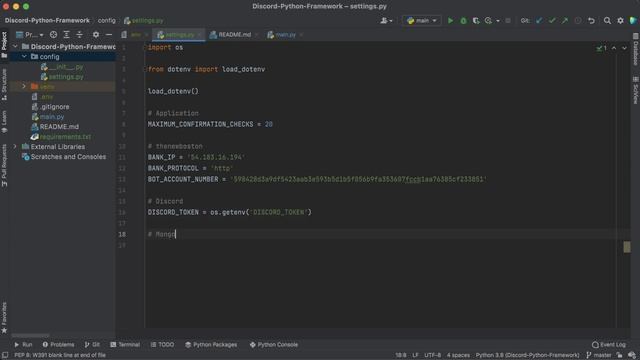Open the Event Log

[609, 345]
